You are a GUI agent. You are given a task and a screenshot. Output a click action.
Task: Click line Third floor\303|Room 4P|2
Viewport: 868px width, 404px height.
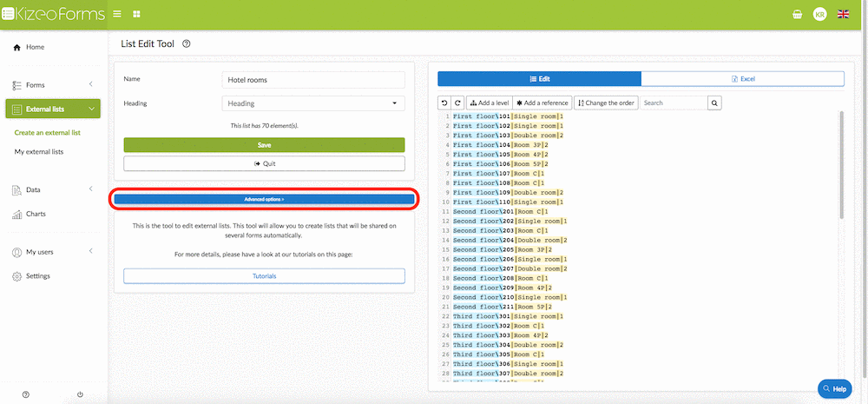[x=501, y=335]
